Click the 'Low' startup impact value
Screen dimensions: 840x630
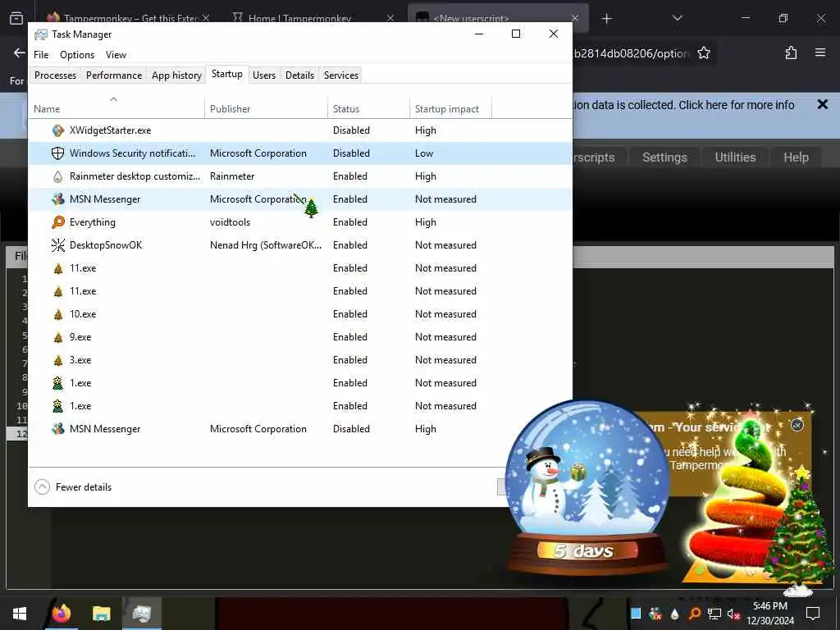pos(424,153)
